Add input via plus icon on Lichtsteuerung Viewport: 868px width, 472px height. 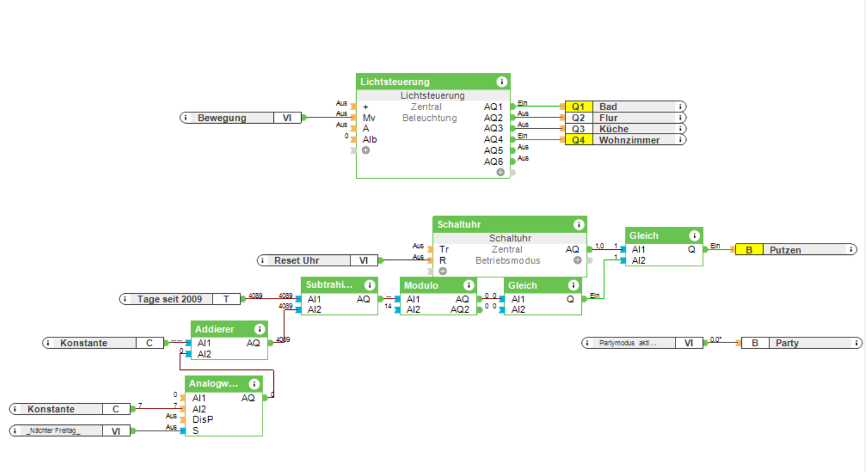pyautogui.click(x=366, y=150)
